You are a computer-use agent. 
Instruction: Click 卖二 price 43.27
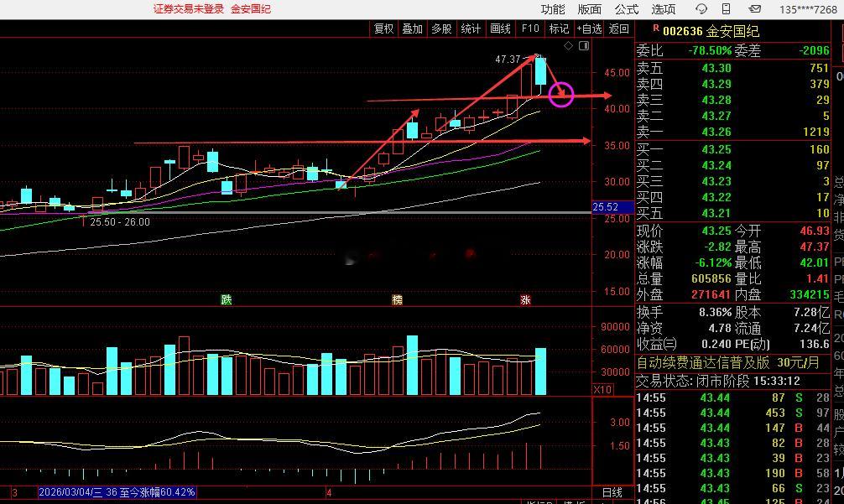pyautogui.click(x=716, y=117)
